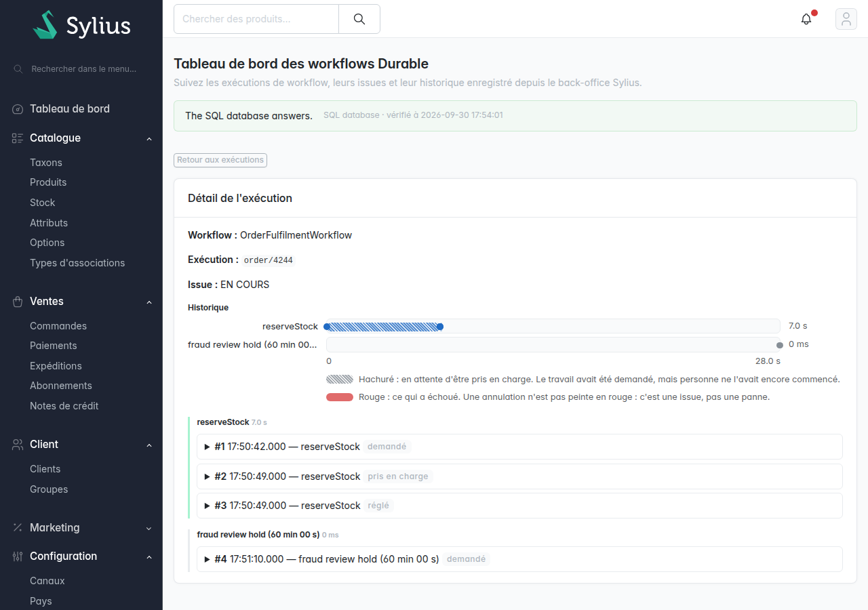Open Notes de crédit link
This screenshot has height=610, width=868.
tap(64, 406)
